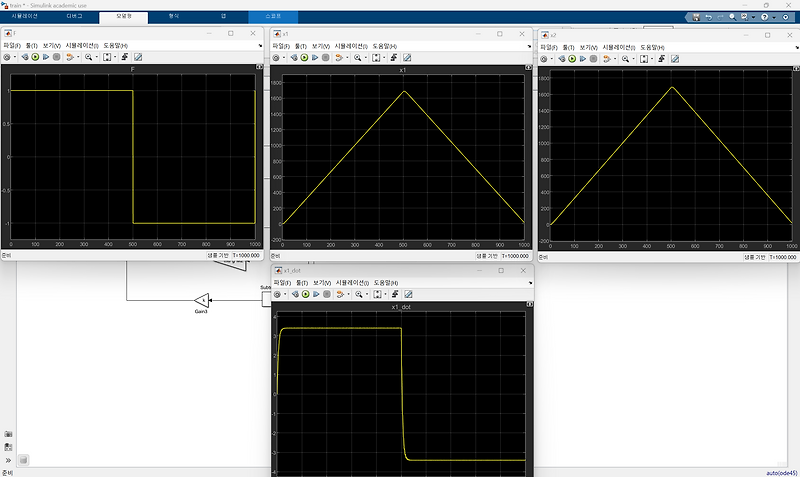Scale axes limits in x1 scope
The image size is (800, 477).
(x=376, y=58)
